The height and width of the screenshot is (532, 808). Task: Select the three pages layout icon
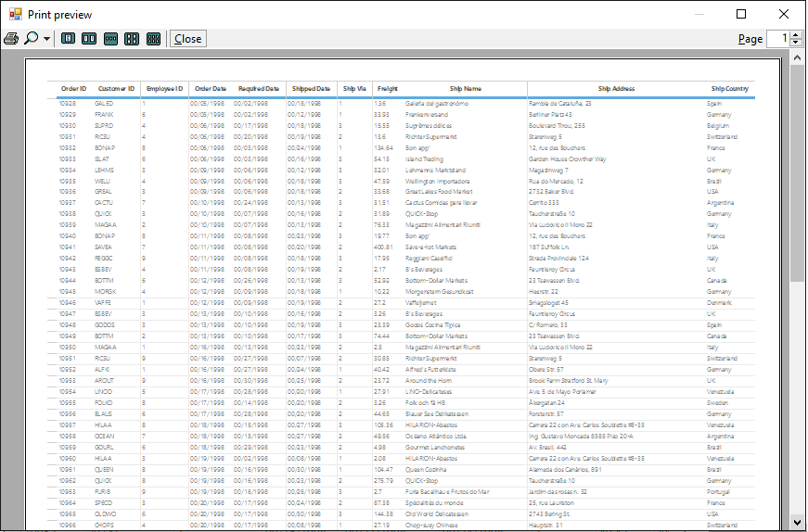click(x=110, y=39)
